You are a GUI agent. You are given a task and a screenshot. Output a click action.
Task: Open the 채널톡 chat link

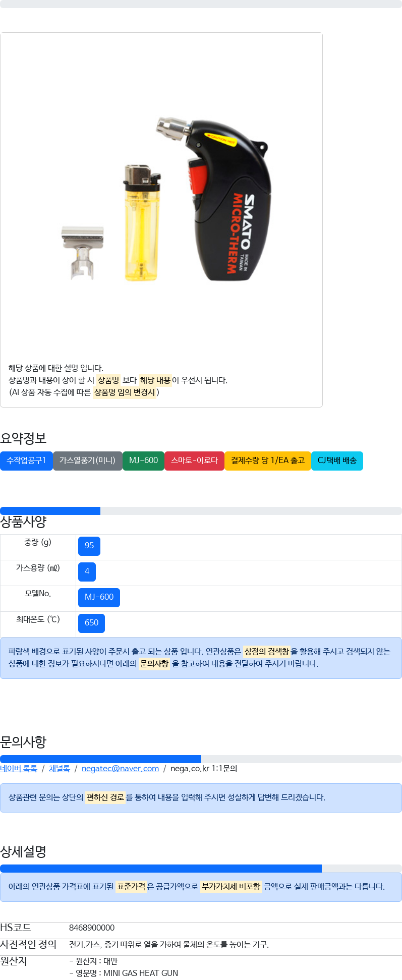(60, 769)
